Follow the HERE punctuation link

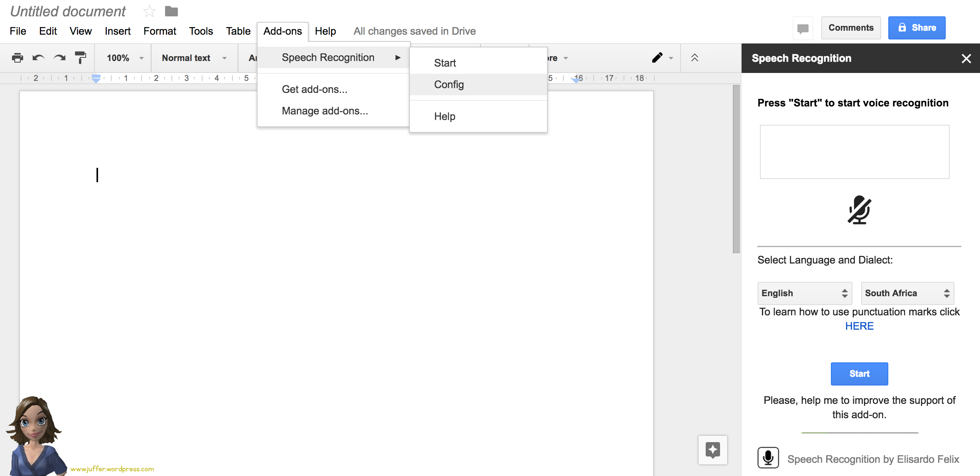859,326
